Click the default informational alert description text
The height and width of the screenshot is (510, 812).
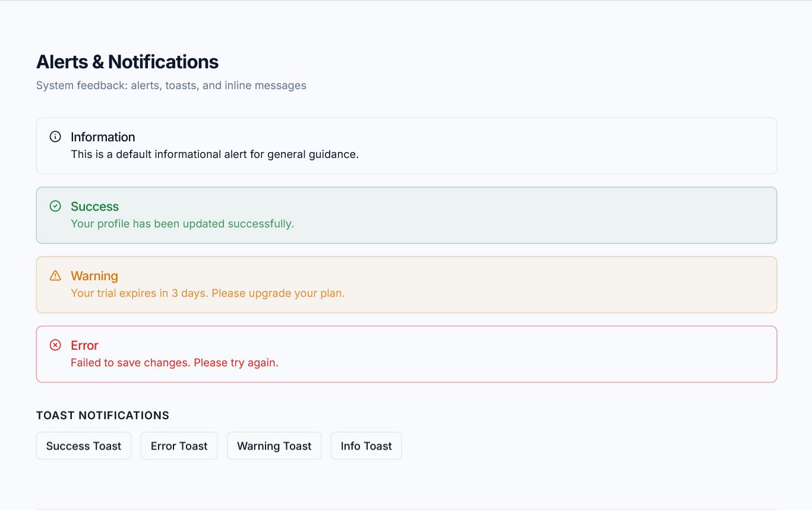tap(214, 154)
